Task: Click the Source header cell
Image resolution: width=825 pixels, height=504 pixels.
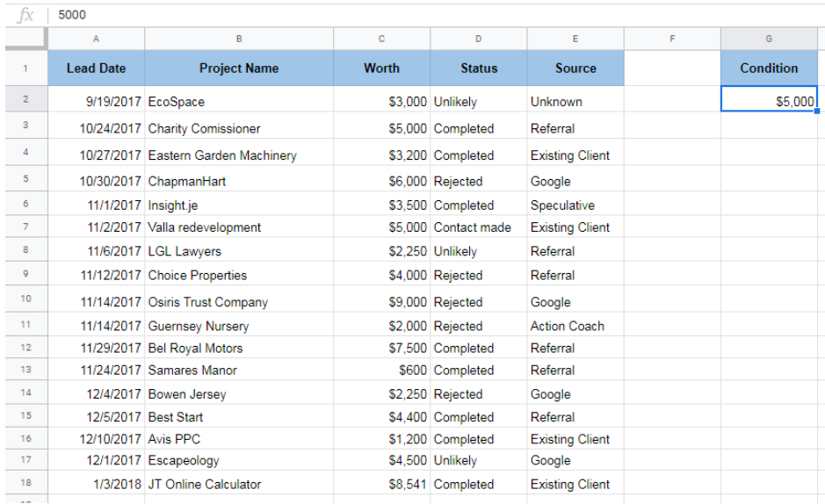Action: click(x=575, y=68)
